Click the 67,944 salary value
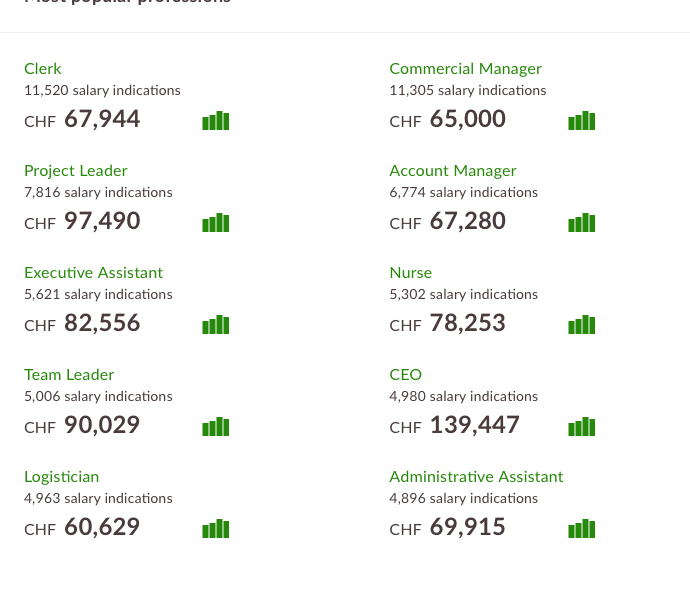This screenshot has width=690, height=604. pos(102,119)
